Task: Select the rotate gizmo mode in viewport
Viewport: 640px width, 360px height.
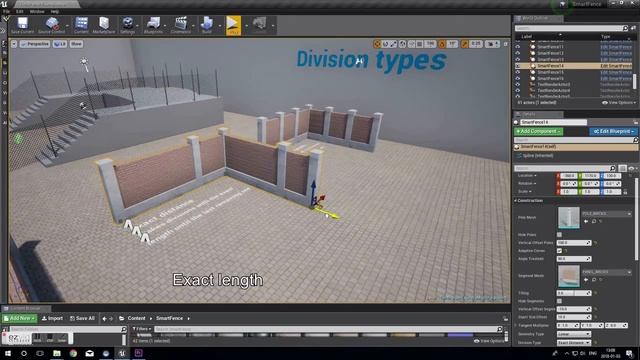Action: coord(385,44)
